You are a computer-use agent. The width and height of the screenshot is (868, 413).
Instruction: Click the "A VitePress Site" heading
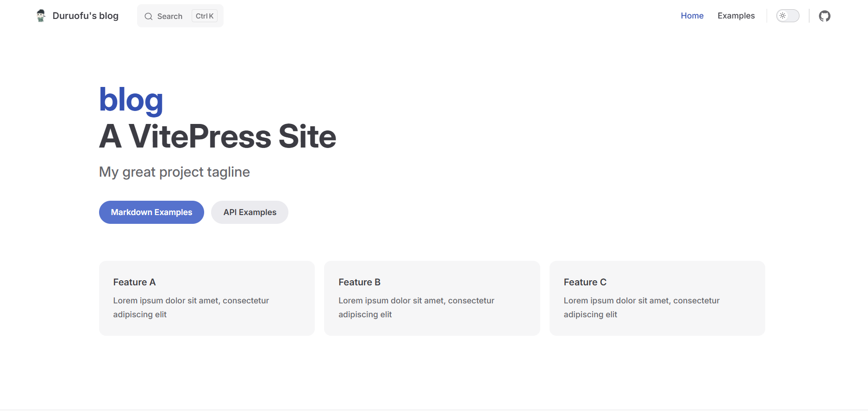pos(218,136)
